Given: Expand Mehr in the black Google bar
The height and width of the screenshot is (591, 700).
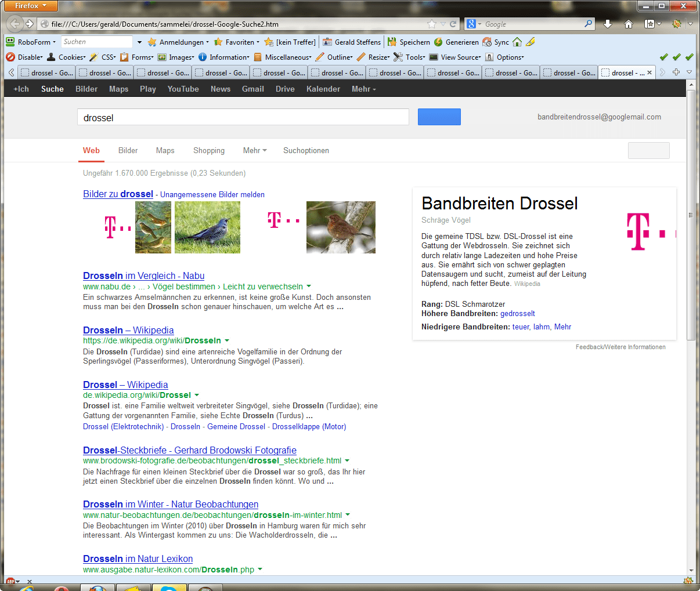Looking at the screenshot, I should pos(364,89).
